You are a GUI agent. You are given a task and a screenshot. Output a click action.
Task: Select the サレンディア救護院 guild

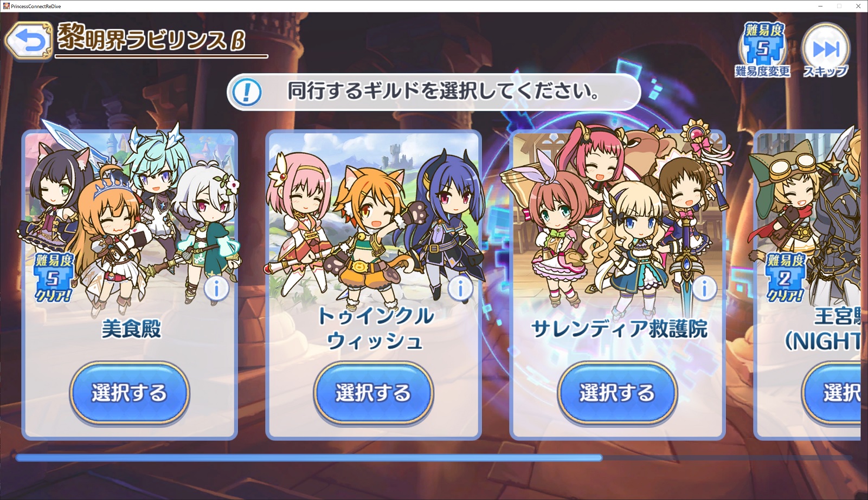coord(617,393)
